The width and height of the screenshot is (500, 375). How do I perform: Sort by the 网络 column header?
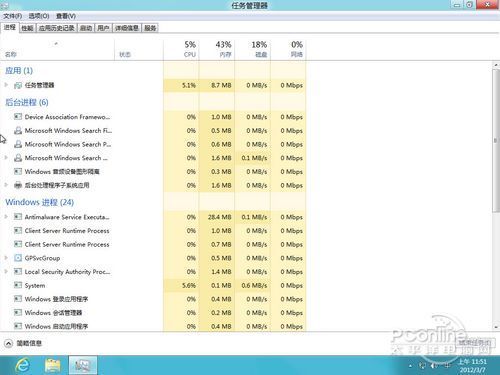tap(288, 49)
